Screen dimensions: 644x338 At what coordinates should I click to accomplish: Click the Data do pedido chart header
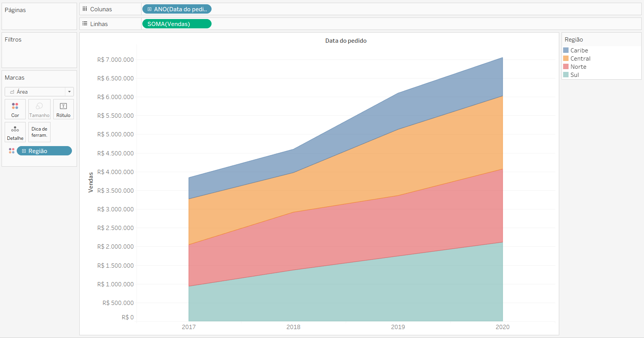coord(346,41)
